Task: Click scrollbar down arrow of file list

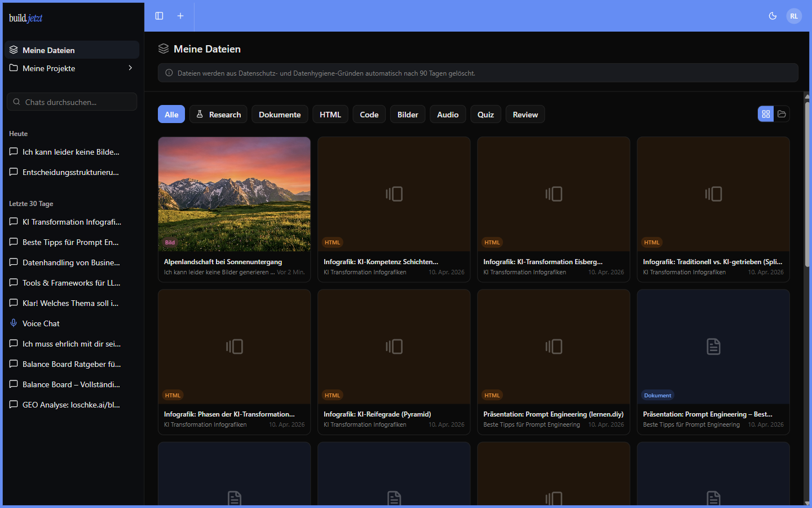Action: 807,502
